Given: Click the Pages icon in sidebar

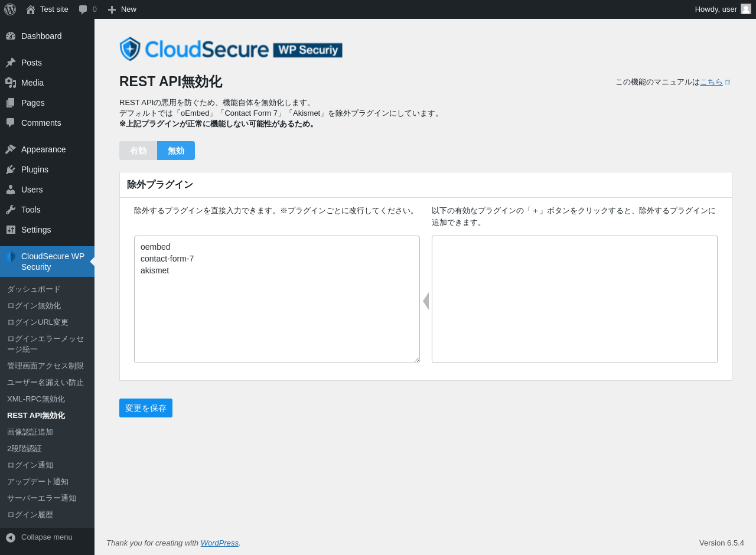Looking at the screenshot, I should 11,103.
